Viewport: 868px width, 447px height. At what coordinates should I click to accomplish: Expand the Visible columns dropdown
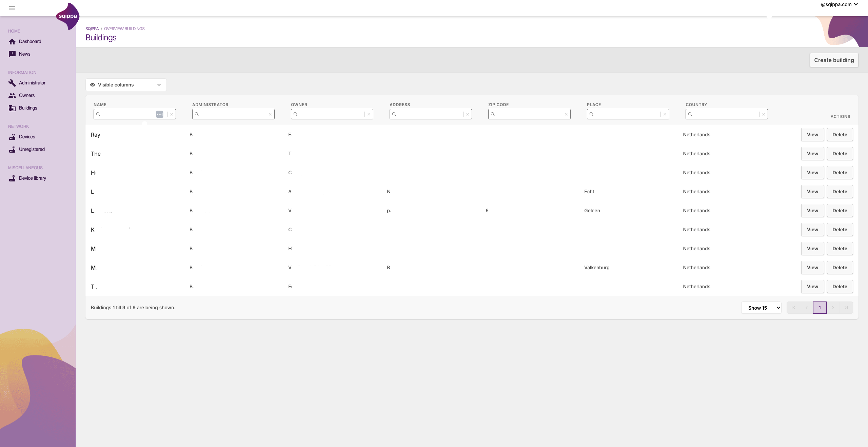point(126,85)
